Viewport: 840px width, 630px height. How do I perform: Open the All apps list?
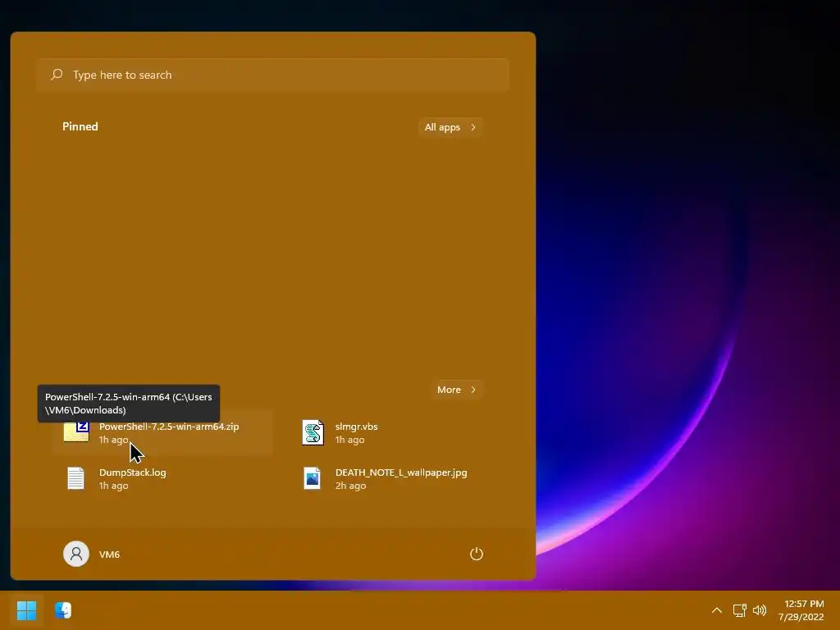[x=450, y=127]
